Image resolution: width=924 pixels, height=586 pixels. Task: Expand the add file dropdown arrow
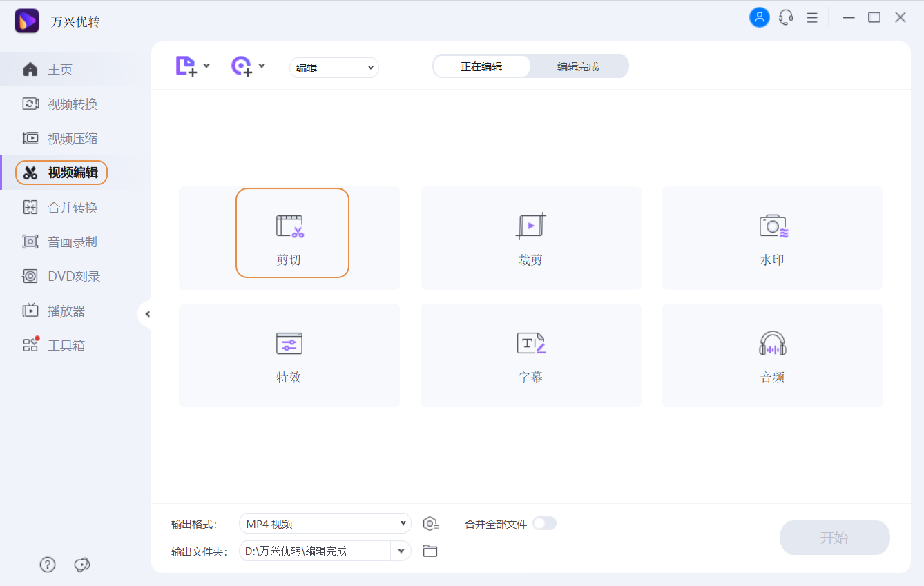[x=206, y=66]
